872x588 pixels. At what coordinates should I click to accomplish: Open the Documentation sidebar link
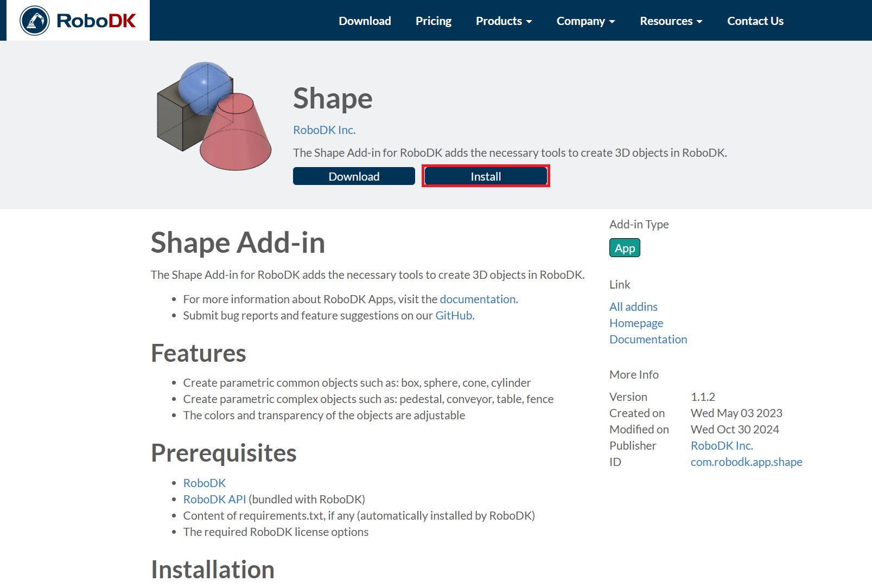point(648,339)
